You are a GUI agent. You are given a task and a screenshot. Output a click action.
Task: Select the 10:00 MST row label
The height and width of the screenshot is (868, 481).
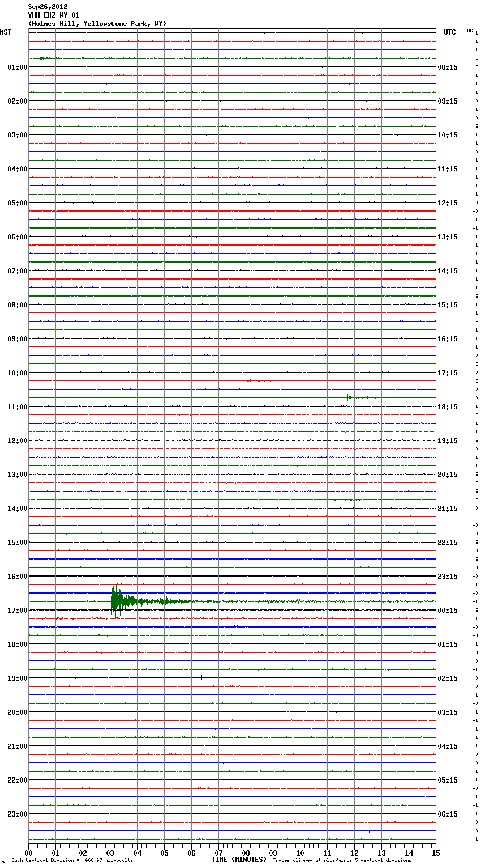coord(17,373)
